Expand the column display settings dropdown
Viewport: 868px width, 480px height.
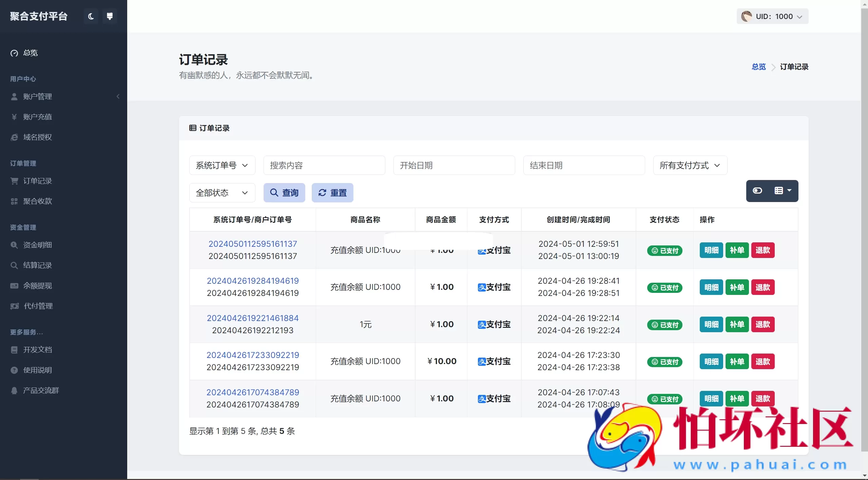[x=783, y=191]
